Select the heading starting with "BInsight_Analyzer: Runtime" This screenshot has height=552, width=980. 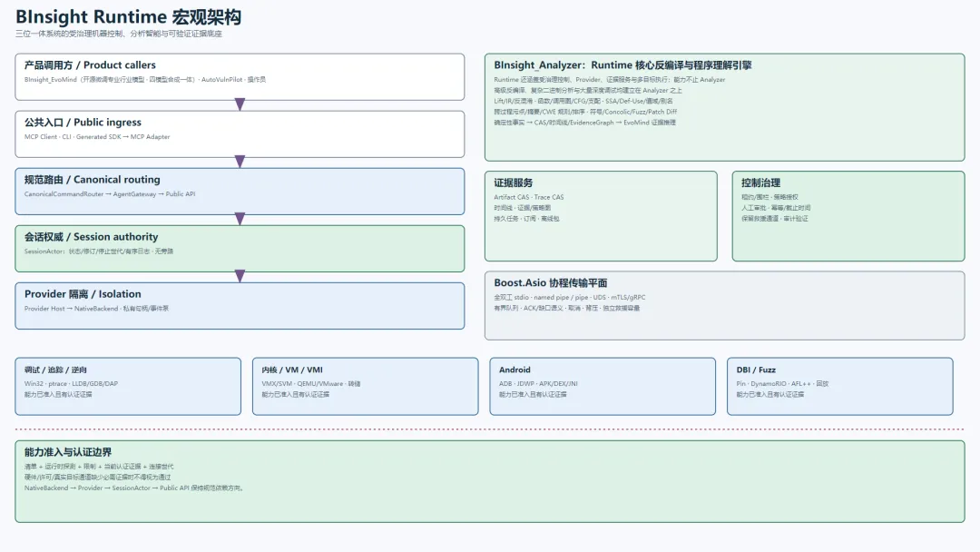coord(622,65)
